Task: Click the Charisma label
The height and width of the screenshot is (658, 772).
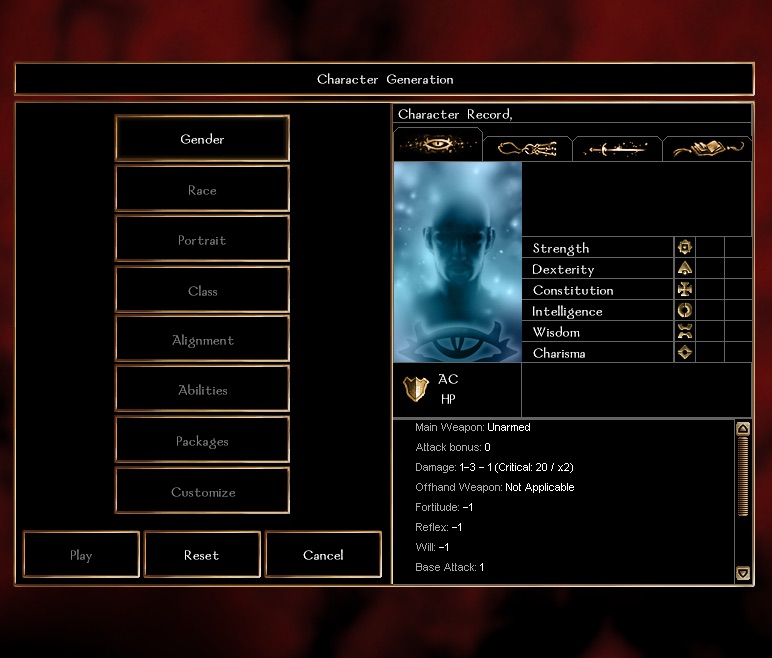Action: pyautogui.click(x=559, y=353)
